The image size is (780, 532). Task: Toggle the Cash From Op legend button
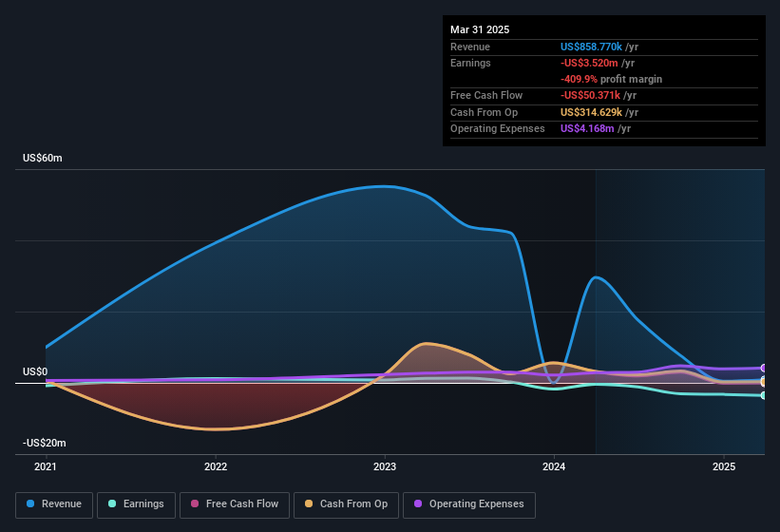[346, 505]
